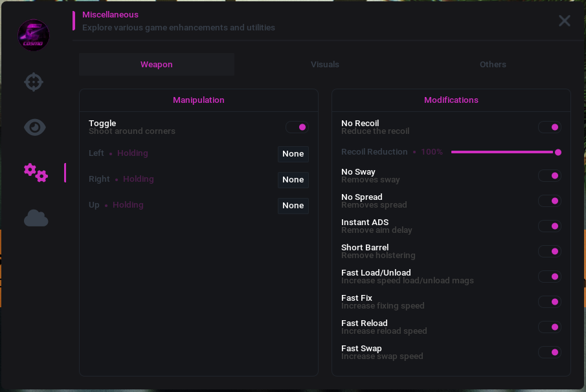Screen dimensions: 586x392
Task: Toggle the No Sway switch
Action: (x=550, y=176)
